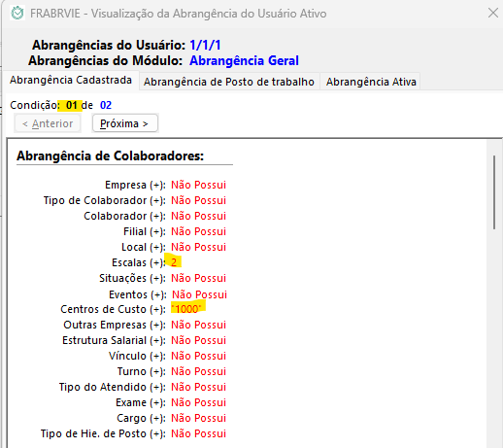The width and height of the screenshot is (503, 448).
Task: Click the < Anterior button
Action: (x=48, y=123)
